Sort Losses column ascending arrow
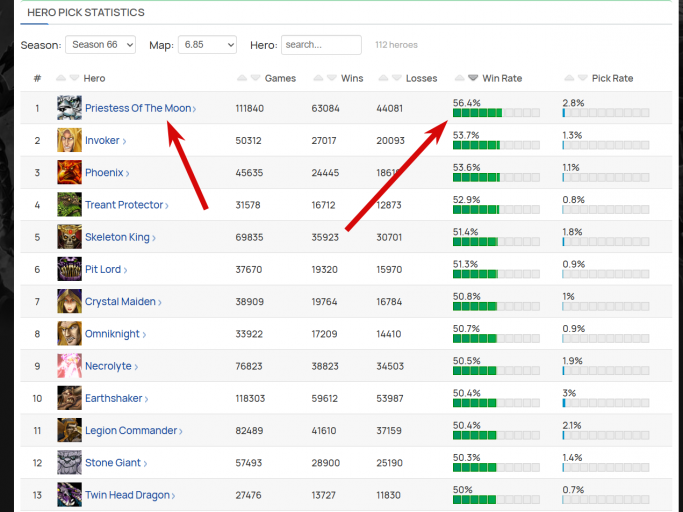This screenshot has height=512, width=683. coord(383,78)
